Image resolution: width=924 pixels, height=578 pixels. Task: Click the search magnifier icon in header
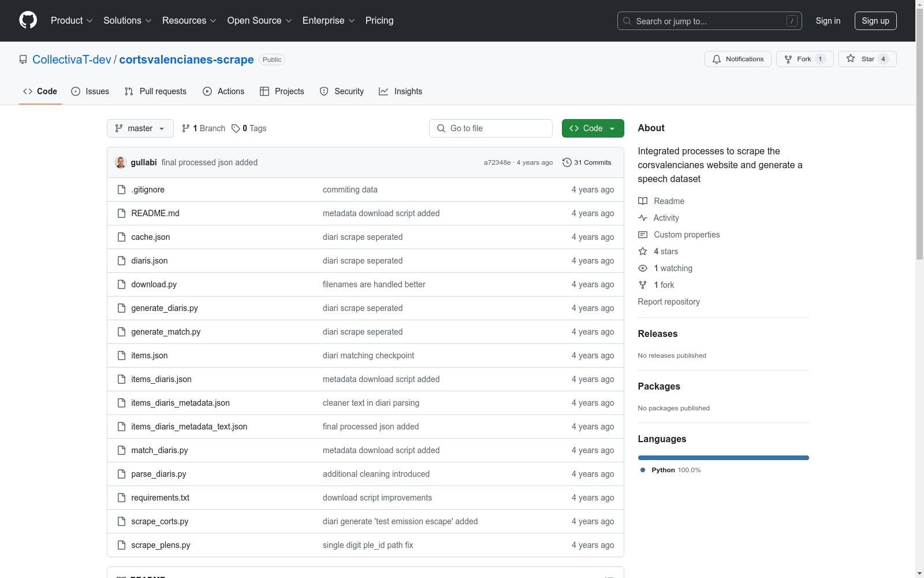[x=627, y=21]
